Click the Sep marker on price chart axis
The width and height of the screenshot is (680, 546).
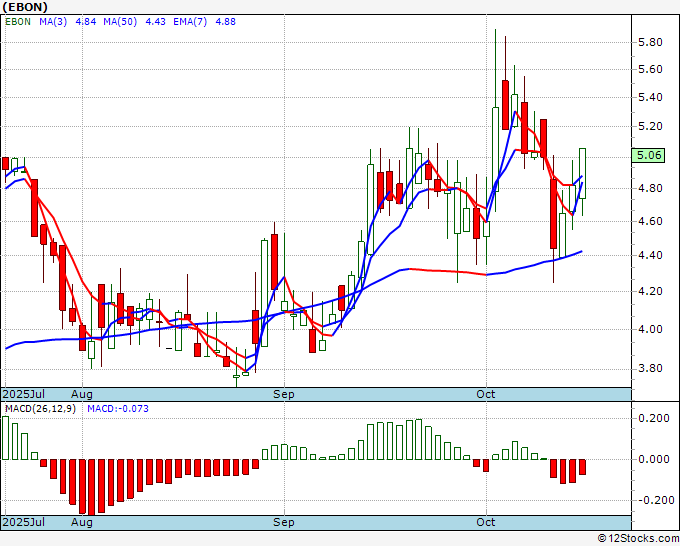point(284,394)
